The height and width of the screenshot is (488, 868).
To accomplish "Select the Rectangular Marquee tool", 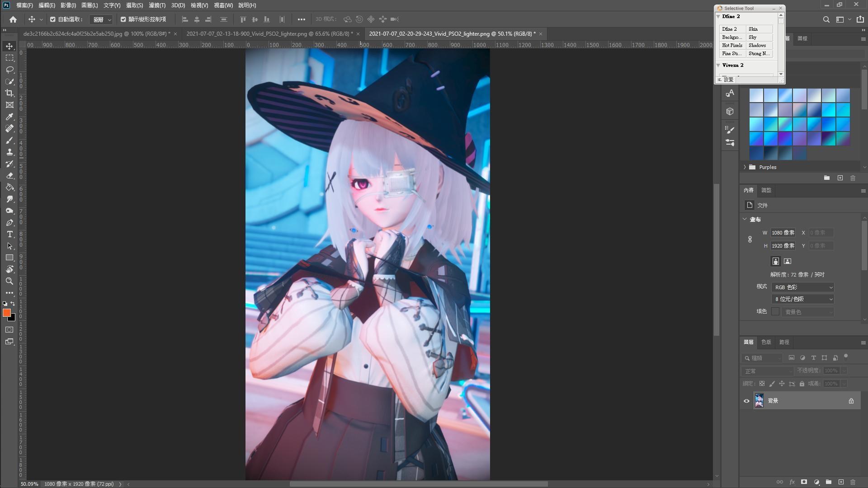I will point(9,58).
